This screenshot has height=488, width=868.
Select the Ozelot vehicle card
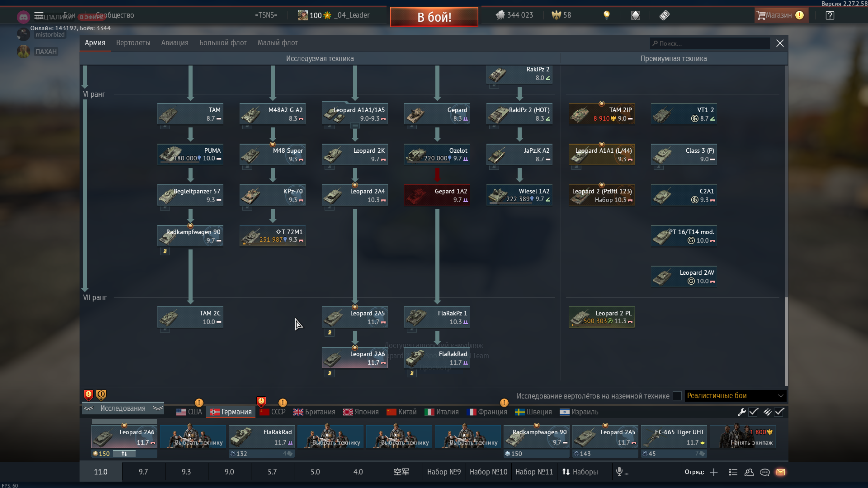click(x=437, y=155)
